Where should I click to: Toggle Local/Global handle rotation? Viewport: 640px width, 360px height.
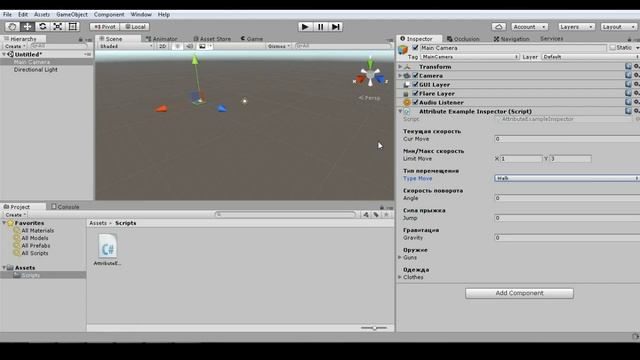click(x=135, y=27)
